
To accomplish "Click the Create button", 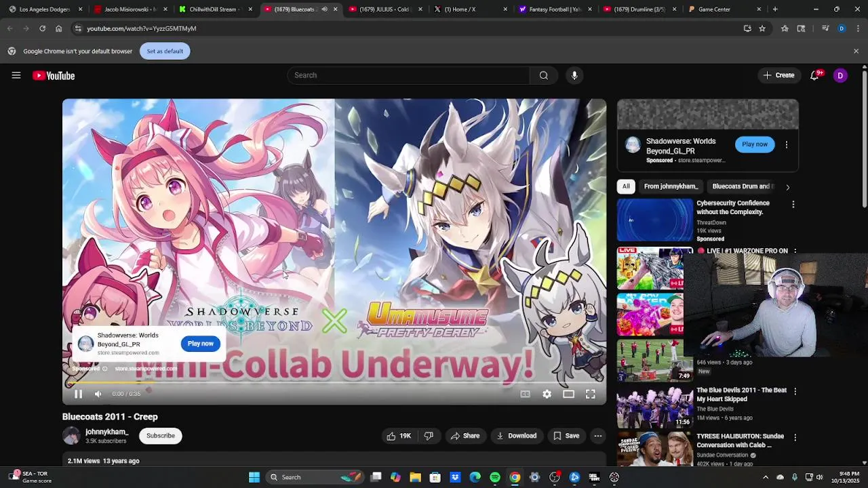I will 778,75.
